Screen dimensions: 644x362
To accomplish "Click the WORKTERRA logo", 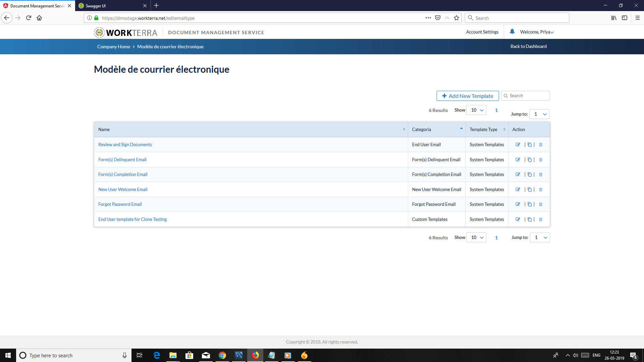I will click(x=125, y=32).
